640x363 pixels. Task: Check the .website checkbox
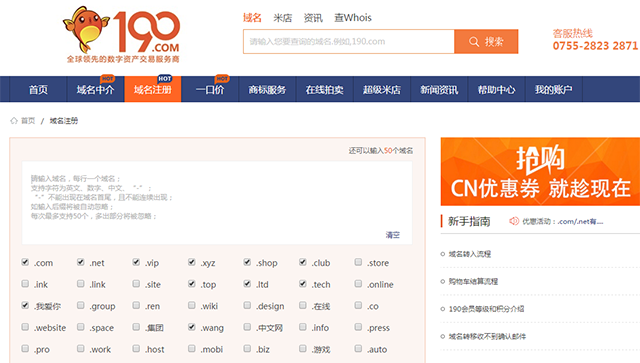tap(25, 327)
